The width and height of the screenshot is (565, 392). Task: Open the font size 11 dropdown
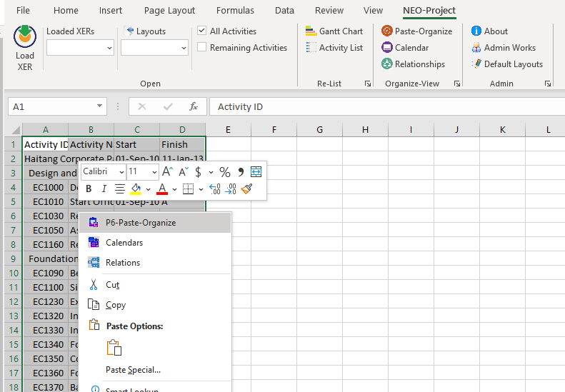(154, 172)
